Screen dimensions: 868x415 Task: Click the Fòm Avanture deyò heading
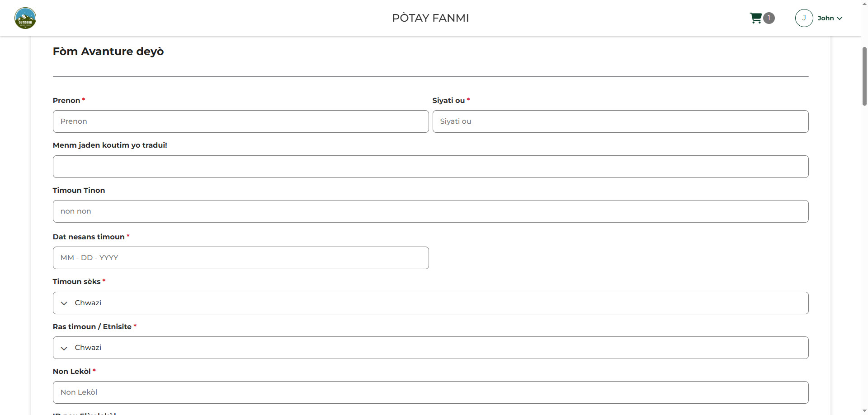point(108,51)
